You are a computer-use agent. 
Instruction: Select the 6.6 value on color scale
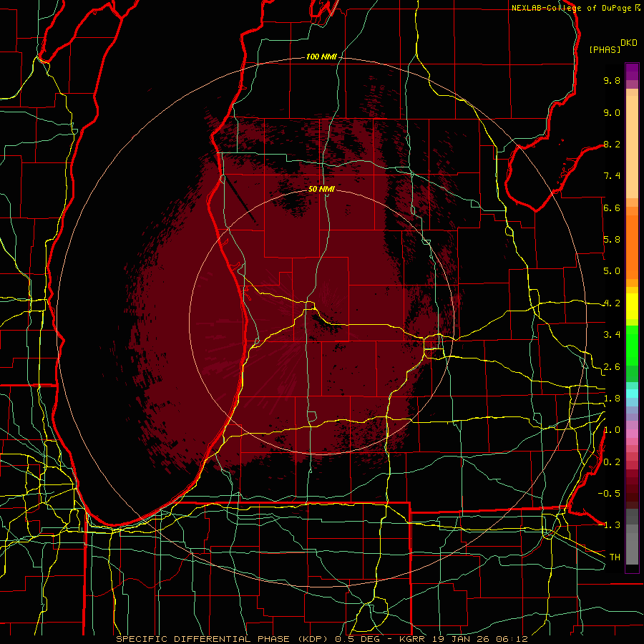(x=612, y=208)
